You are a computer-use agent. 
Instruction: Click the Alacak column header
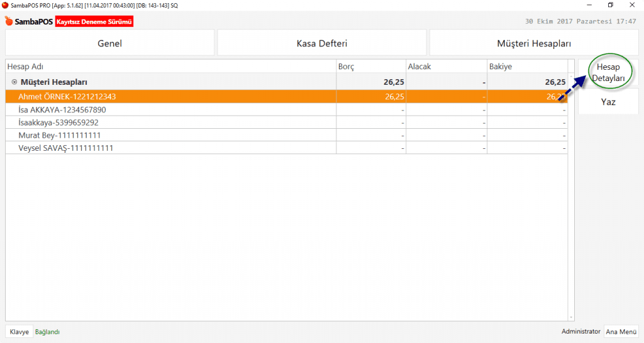445,66
